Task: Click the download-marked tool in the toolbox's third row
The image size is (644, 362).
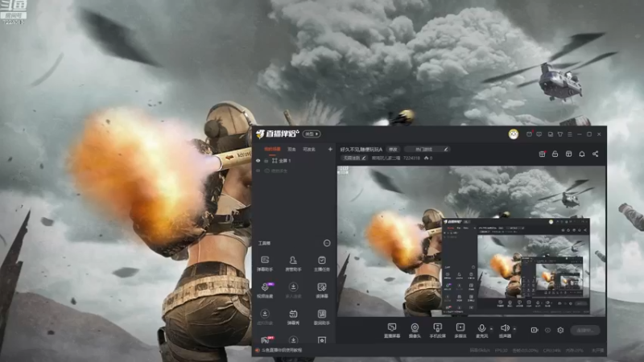Action: click(265, 317)
